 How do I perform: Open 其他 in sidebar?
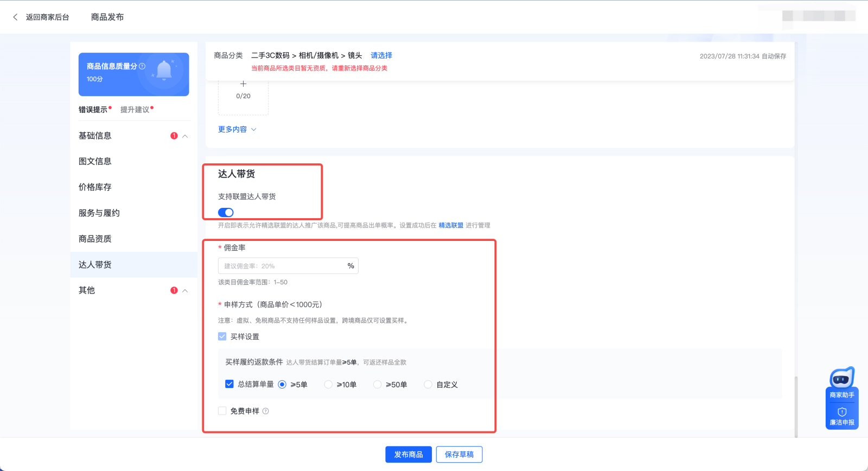click(x=87, y=290)
